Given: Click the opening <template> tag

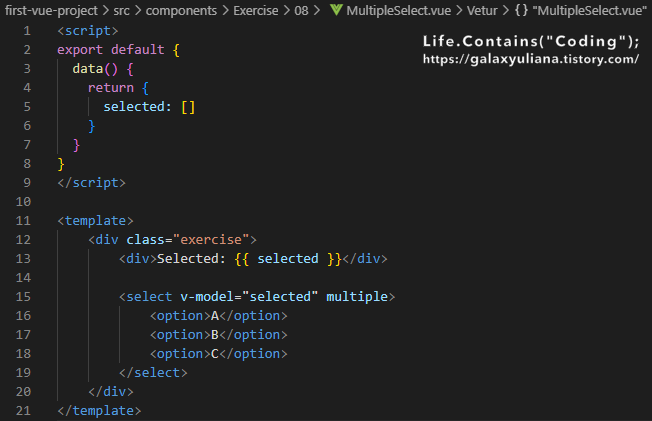Looking at the screenshot, I should [95, 220].
